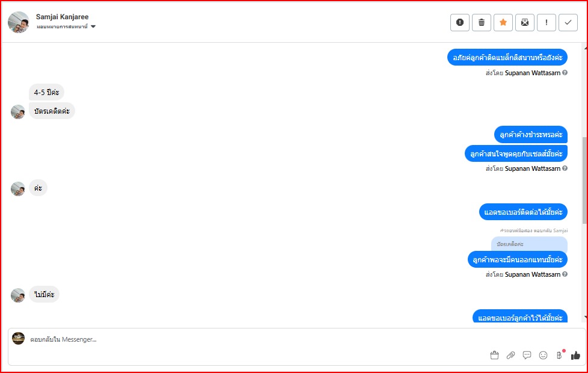Open saved replies speech bubble icon
This screenshot has height=373, width=588.
pyautogui.click(x=527, y=355)
